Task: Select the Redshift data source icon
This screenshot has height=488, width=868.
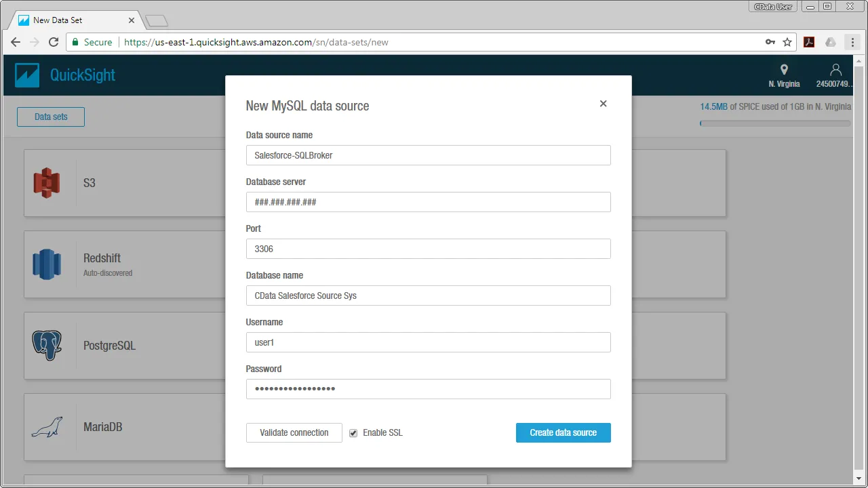Action: (x=46, y=264)
